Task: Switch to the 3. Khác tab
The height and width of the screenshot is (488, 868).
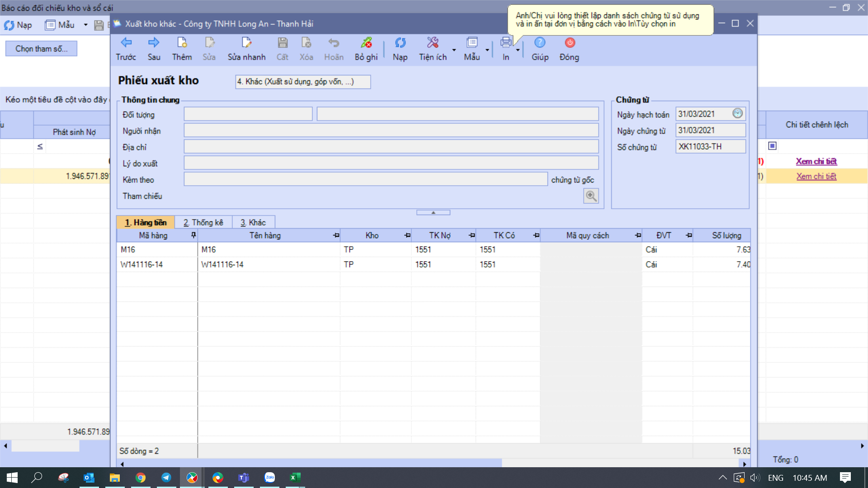Action: (x=253, y=222)
